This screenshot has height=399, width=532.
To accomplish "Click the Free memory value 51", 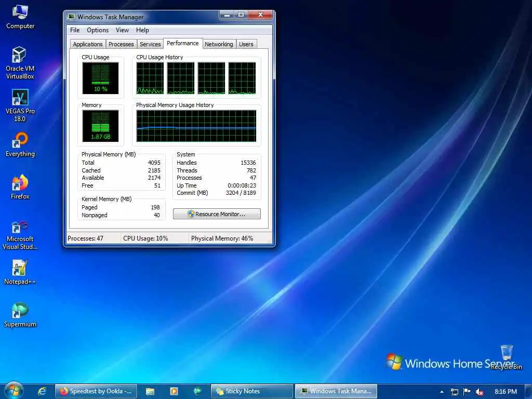I will click(x=157, y=185).
